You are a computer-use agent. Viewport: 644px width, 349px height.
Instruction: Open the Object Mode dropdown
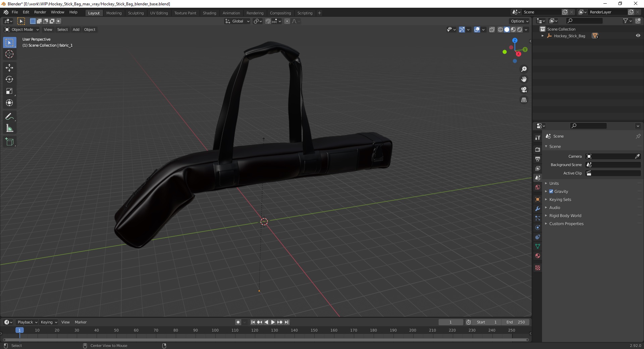22,30
